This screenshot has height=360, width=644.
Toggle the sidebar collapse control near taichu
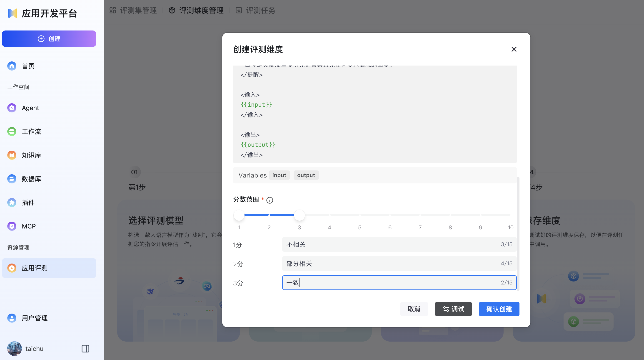coord(85,348)
